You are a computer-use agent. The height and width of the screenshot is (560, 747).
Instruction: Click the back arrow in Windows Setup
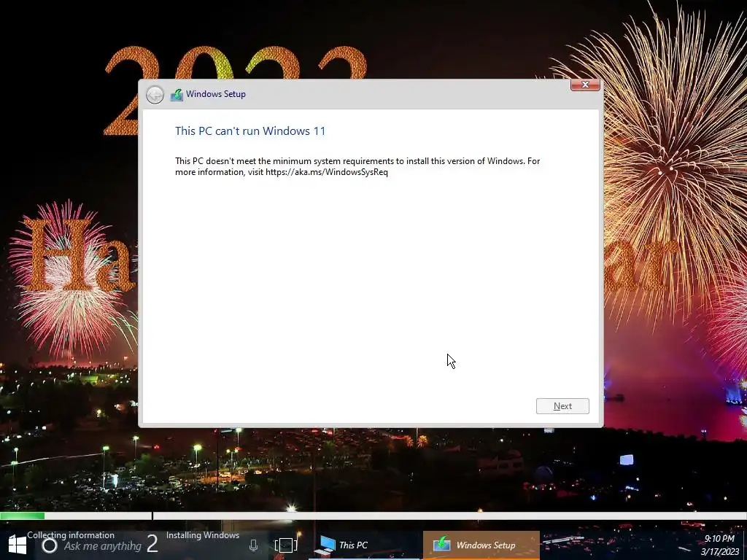coord(155,95)
